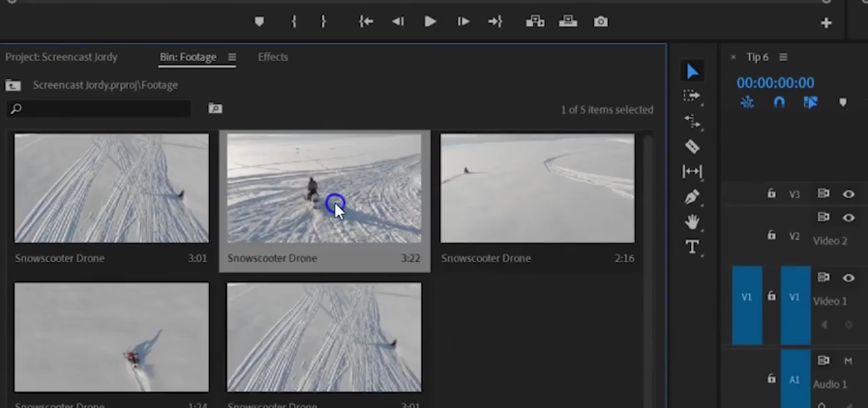The height and width of the screenshot is (408, 868).
Task: Activate the Ripple Edit tool
Action: (692, 121)
